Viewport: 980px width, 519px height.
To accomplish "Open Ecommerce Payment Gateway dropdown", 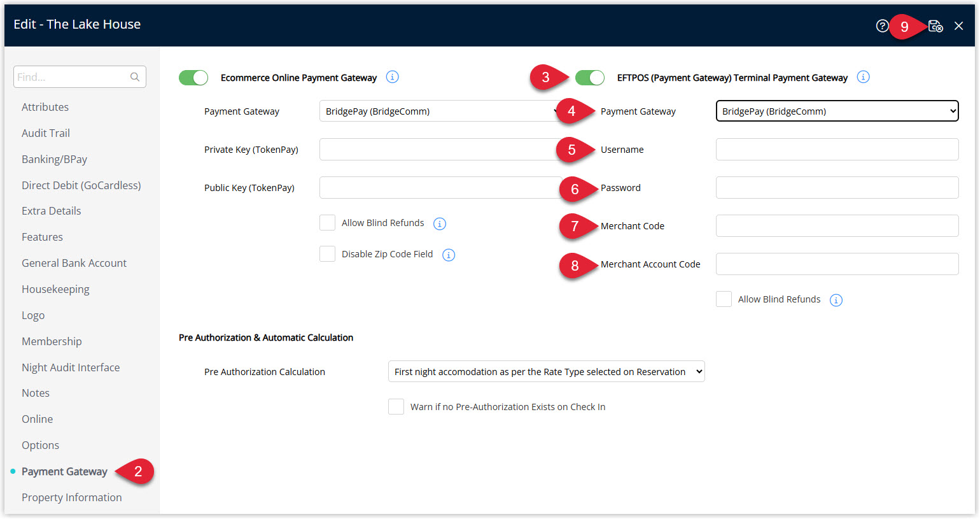I will coord(440,111).
